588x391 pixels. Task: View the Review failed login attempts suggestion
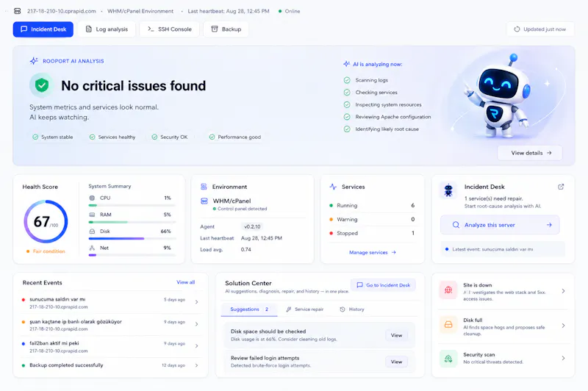tap(396, 362)
